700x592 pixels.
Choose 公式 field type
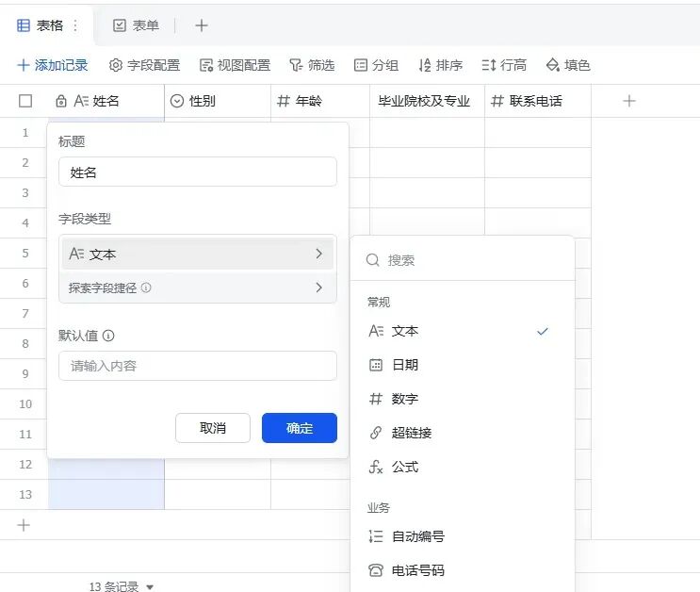tap(463, 467)
